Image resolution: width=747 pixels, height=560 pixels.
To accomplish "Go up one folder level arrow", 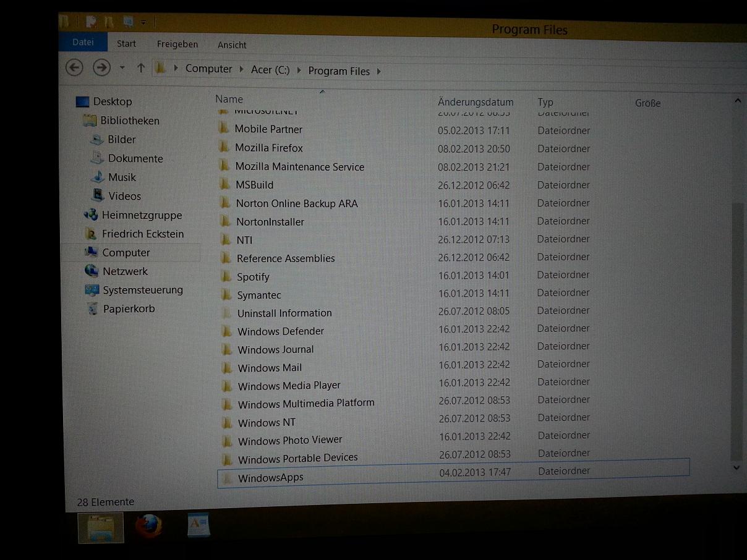I will coord(140,68).
